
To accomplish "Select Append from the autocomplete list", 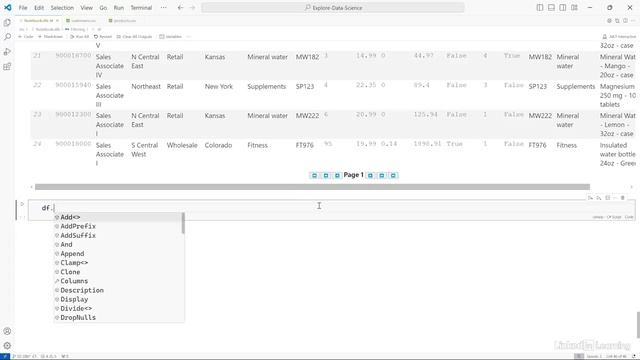I will pyautogui.click(x=118, y=253).
